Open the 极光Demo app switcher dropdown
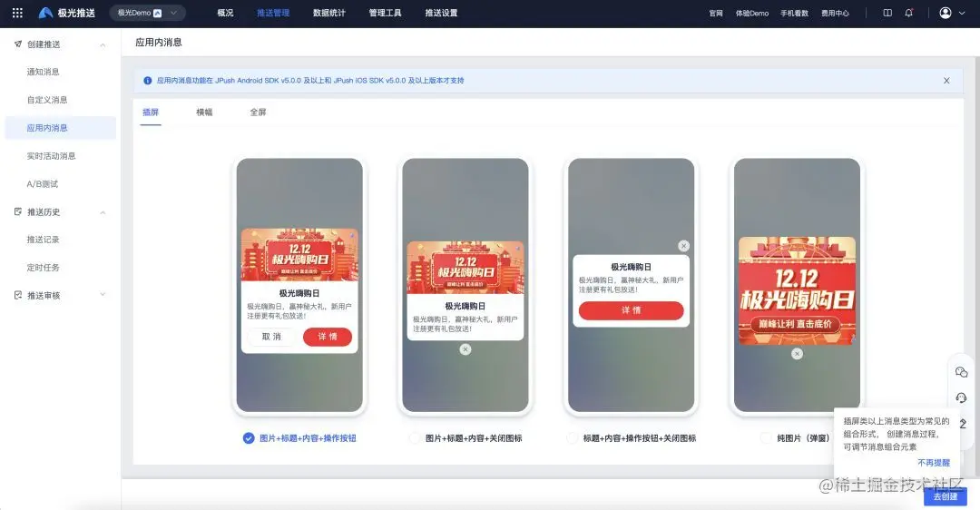980x510 pixels. coord(148,13)
